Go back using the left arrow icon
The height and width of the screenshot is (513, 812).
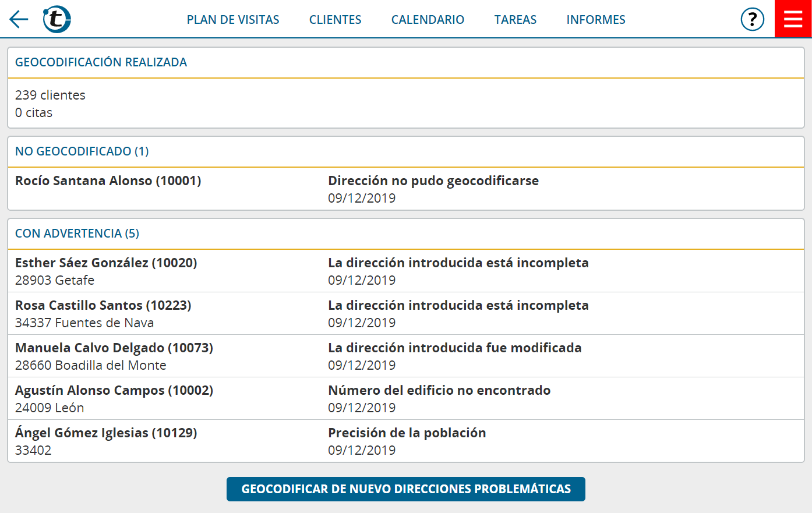19,19
